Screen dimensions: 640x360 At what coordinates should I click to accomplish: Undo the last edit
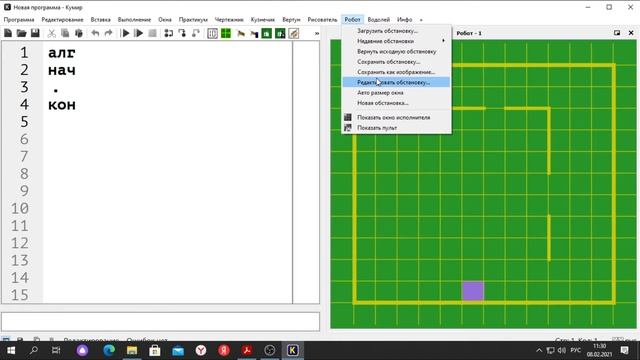(x=95, y=33)
